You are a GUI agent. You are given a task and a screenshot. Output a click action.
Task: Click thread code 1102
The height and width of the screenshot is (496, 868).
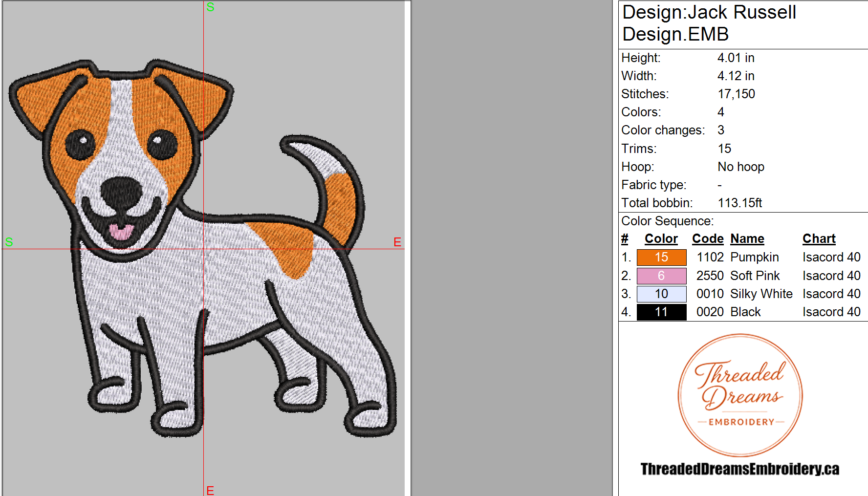click(x=710, y=257)
